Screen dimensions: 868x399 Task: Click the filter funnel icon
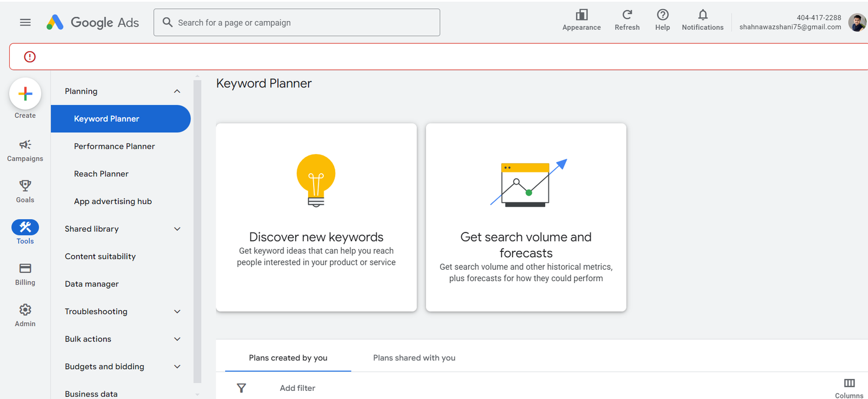[241, 388]
